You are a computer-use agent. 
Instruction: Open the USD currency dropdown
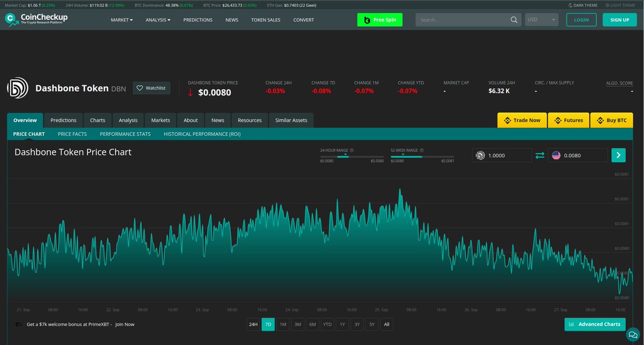click(x=541, y=20)
